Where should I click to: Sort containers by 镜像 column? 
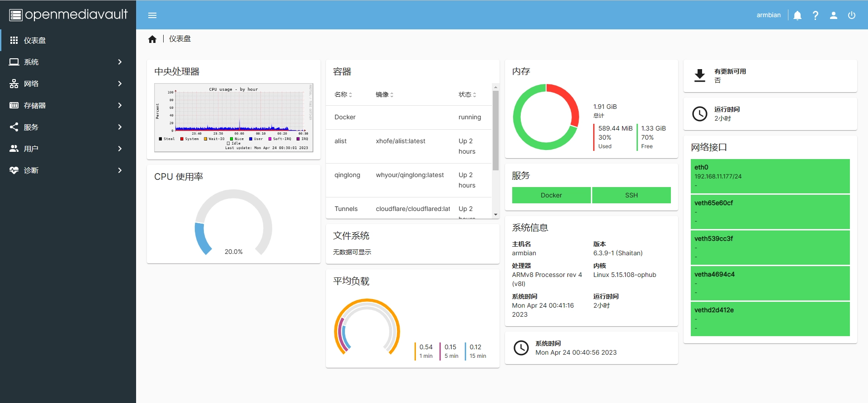(x=385, y=94)
